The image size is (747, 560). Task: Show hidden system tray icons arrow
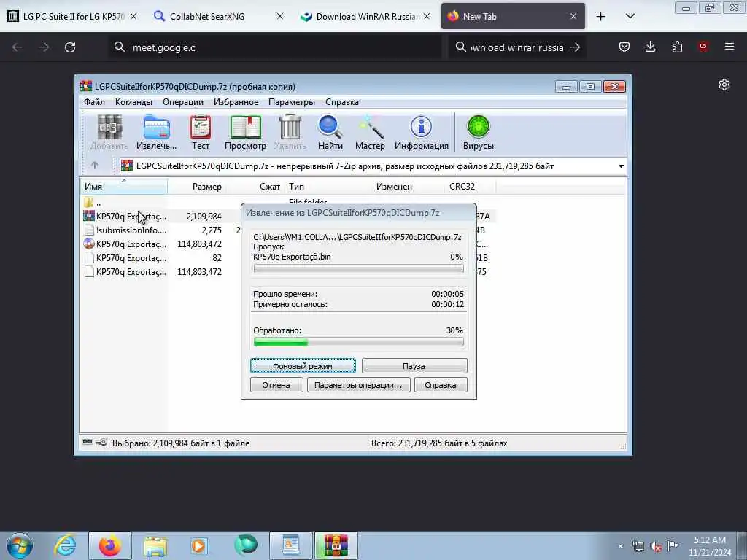620,546
